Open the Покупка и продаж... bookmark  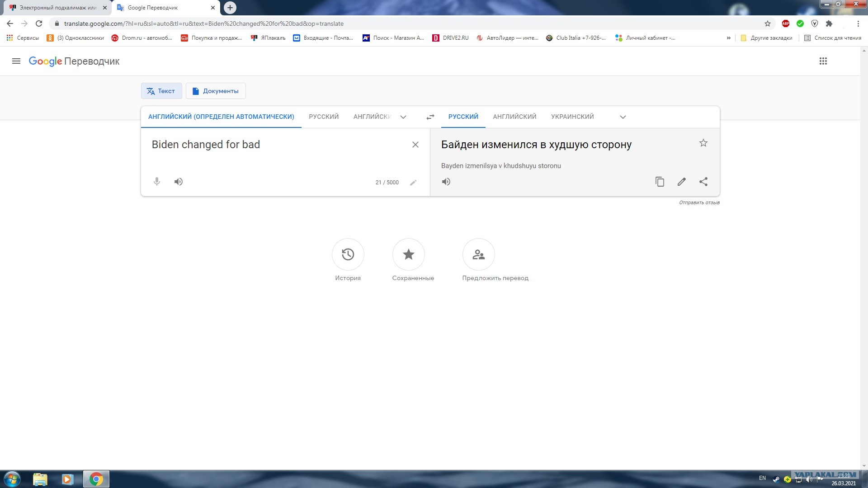[212, 38]
